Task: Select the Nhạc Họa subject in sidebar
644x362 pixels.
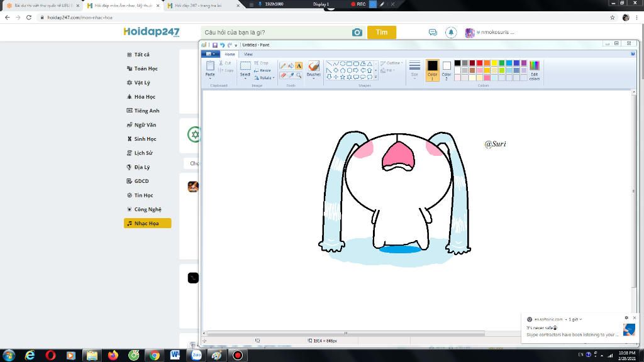Action: point(147,223)
